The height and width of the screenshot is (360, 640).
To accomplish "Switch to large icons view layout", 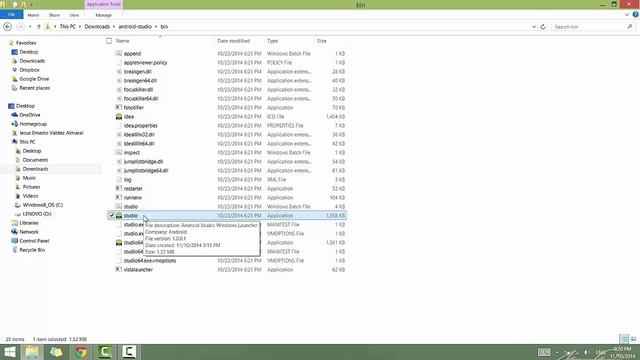I will point(633,339).
